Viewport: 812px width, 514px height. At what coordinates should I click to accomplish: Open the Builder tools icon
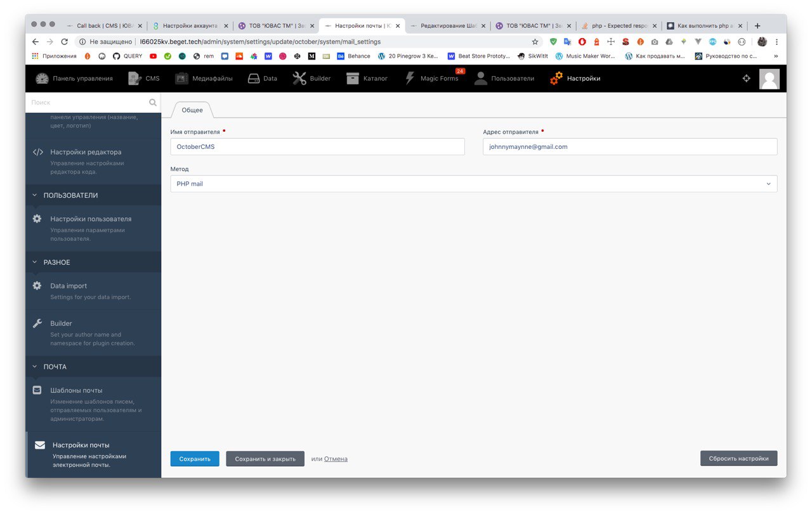tap(299, 79)
